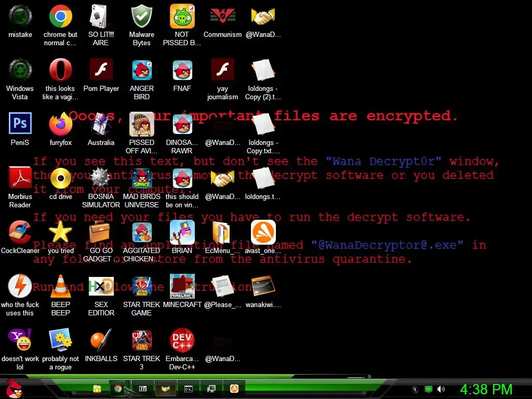Open '@WanaD...' handshake icon beside Communism

coord(263,16)
